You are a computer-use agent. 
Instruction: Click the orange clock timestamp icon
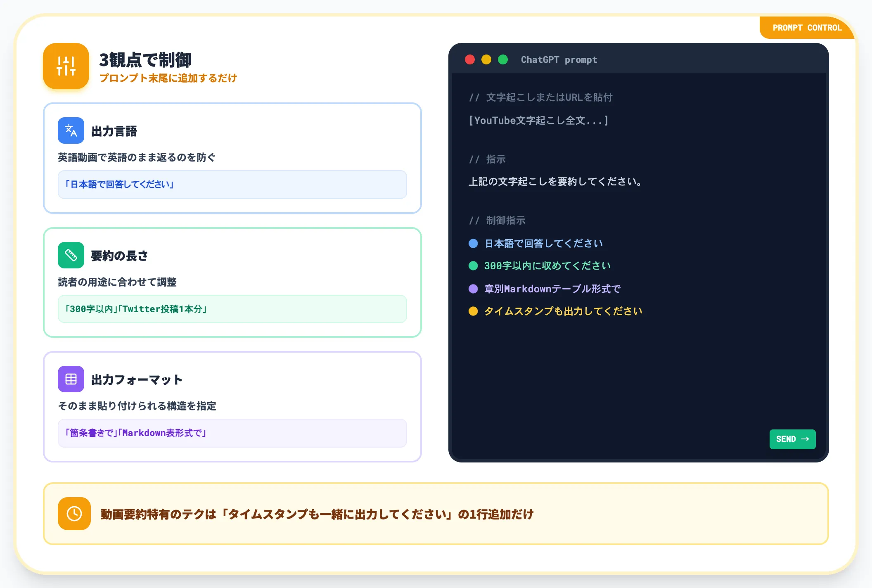74,514
